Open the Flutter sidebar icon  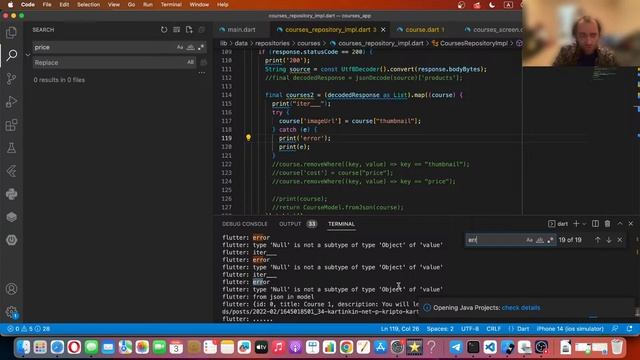11,171
